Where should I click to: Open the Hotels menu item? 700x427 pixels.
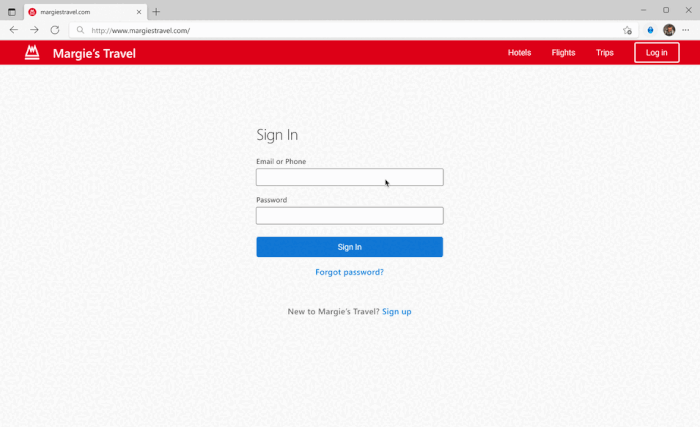[x=519, y=53]
